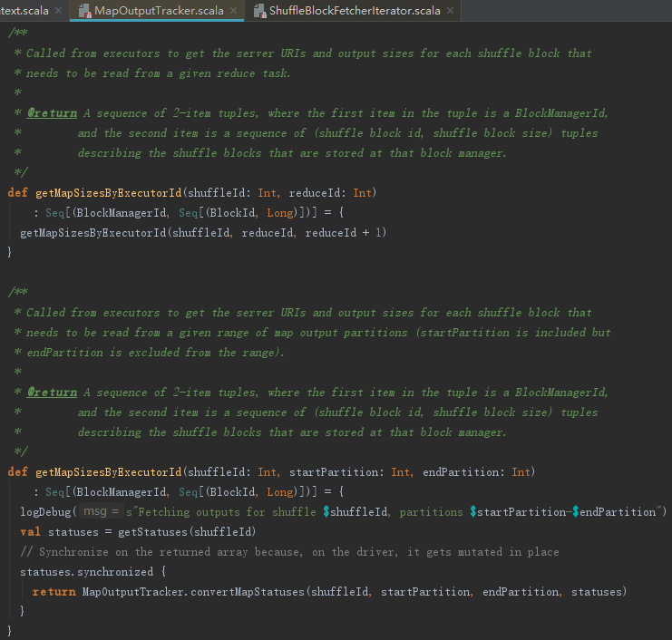Switch to MapOutputTracker.scala tab
Viewport: 672px width, 640px height.
tap(156, 11)
